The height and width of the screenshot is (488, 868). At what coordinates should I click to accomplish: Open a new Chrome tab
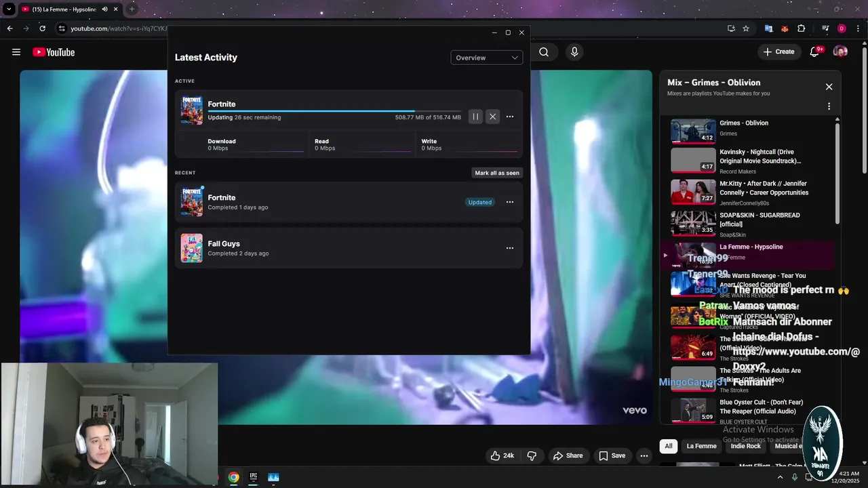point(132,9)
